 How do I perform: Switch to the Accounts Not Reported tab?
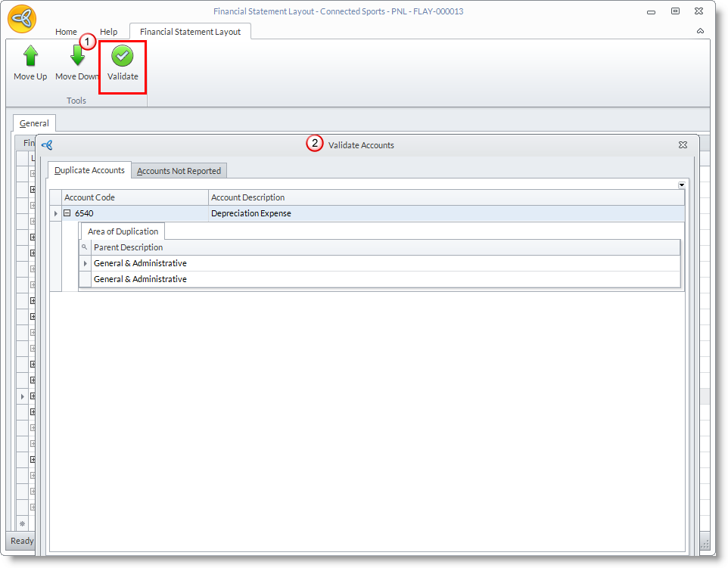point(179,171)
